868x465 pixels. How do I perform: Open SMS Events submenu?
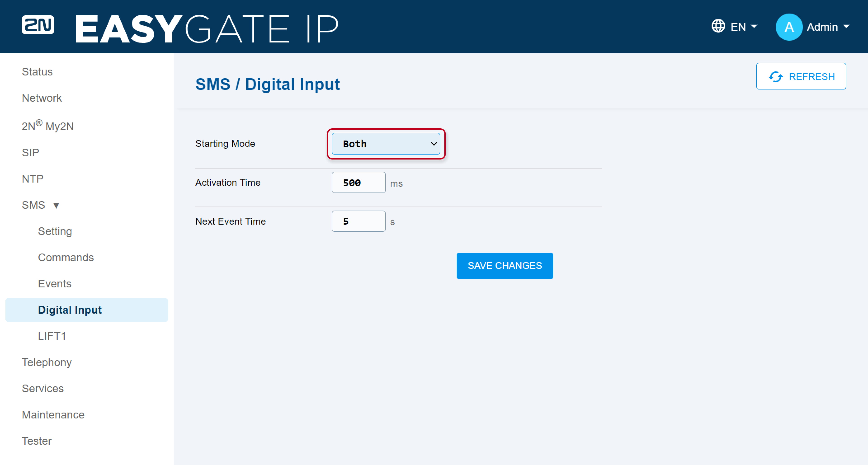[54, 284]
